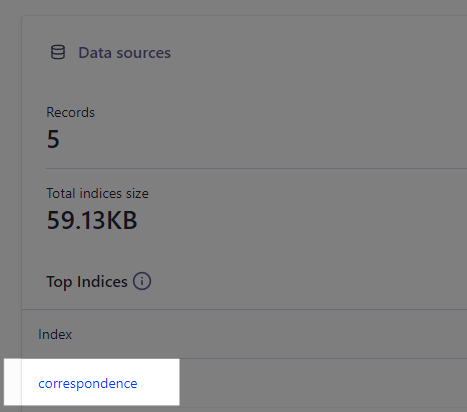This screenshot has width=467, height=412.
Task: Click the separator line above Index header
Action: [244, 309]
